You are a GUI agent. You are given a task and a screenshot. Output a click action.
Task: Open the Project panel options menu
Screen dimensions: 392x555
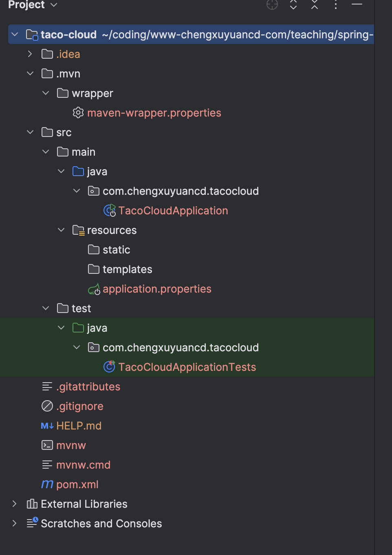click(335, 4)
